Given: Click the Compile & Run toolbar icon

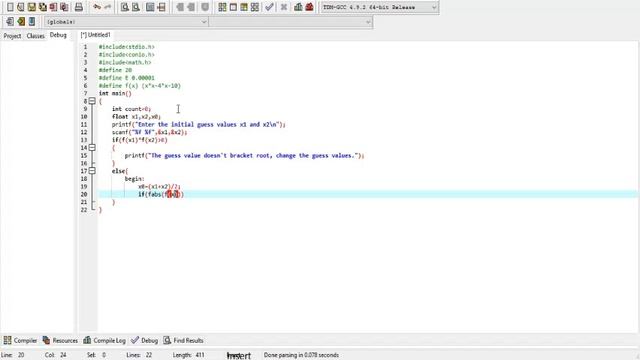Looking at the screenshot, I should [244, 7].
